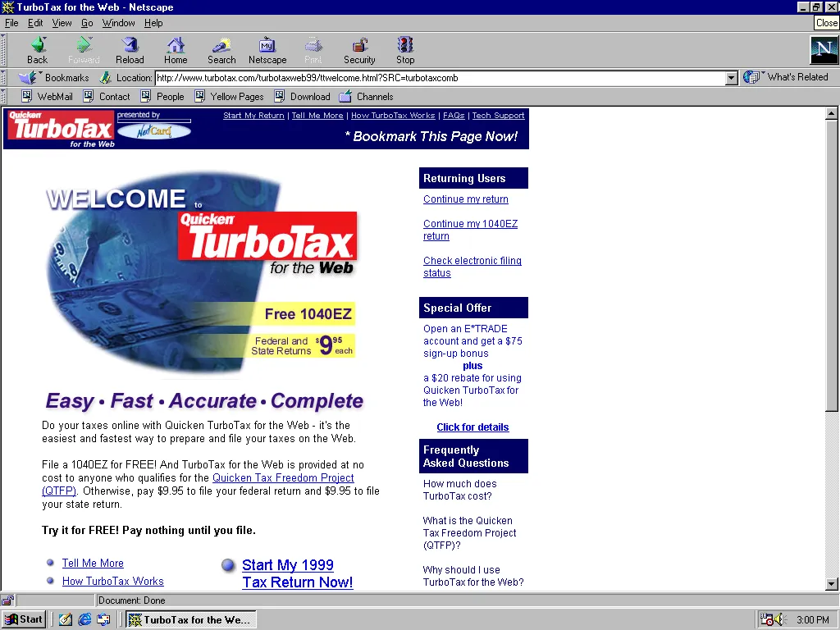840x630 pixels.
Task: Open the Go menu
Action: coord(87,23)
